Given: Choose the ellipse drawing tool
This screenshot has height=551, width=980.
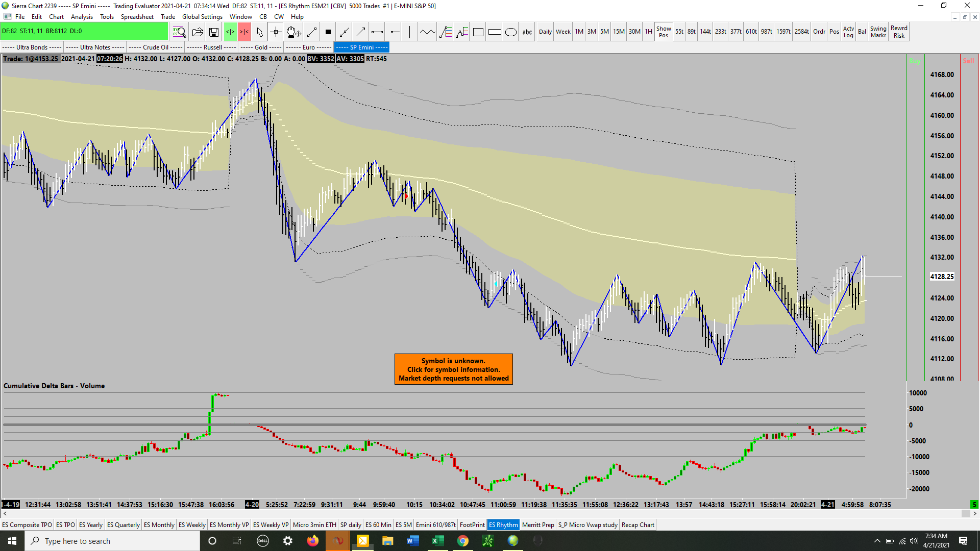Looking at the screenshot, I should 510,32.
